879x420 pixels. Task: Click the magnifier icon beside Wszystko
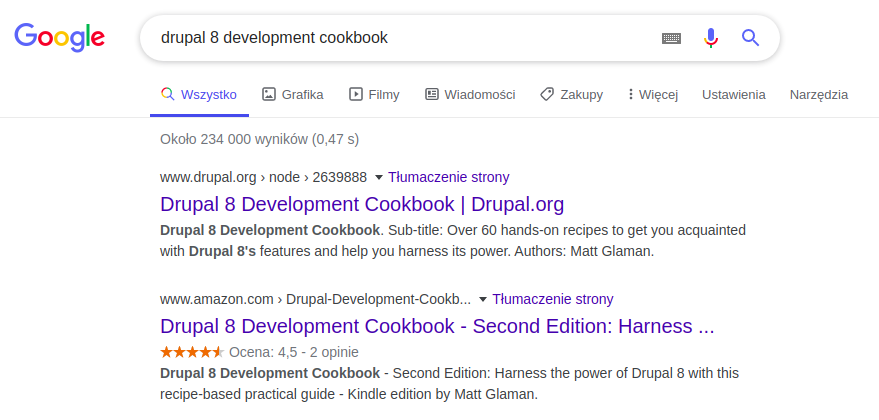pos(167,94)
